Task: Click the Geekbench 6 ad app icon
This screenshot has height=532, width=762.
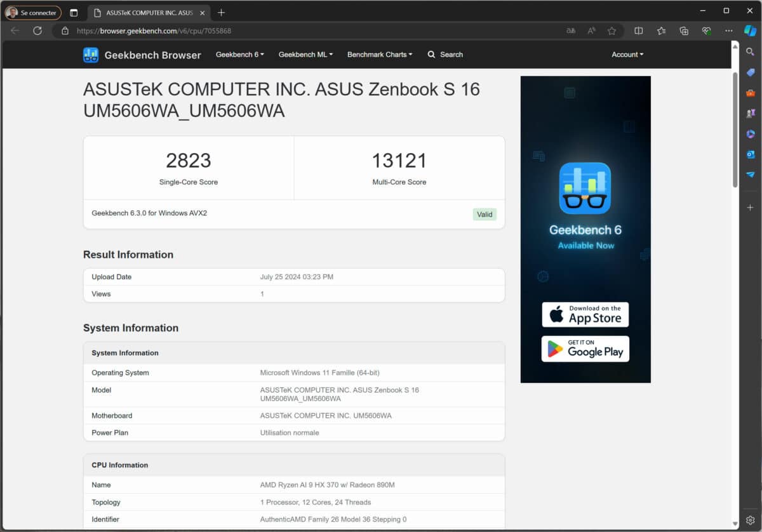Action: (585, 188)
